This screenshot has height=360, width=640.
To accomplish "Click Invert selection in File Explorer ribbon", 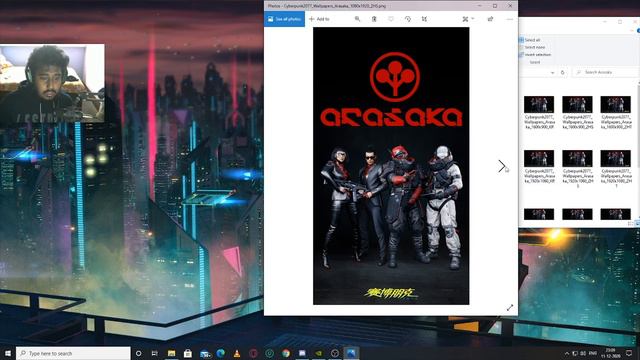I will click(535, 55).
